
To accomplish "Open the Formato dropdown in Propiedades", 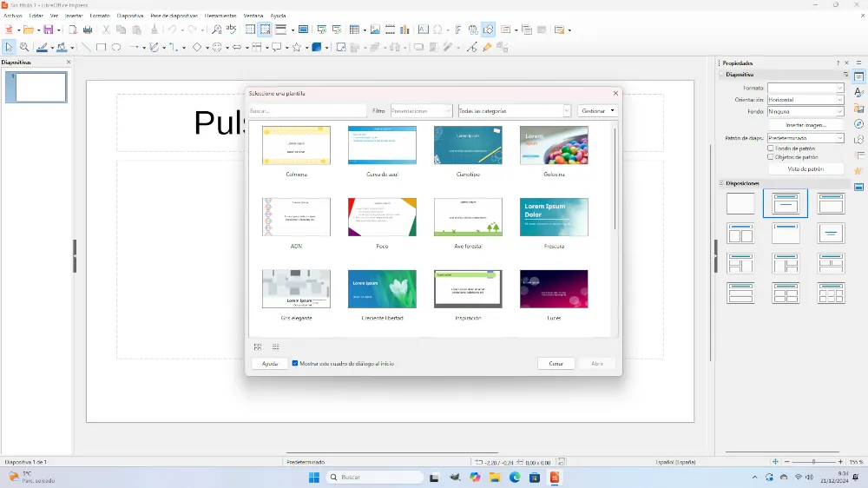I will pyautogui.click(x=806, y=88).
